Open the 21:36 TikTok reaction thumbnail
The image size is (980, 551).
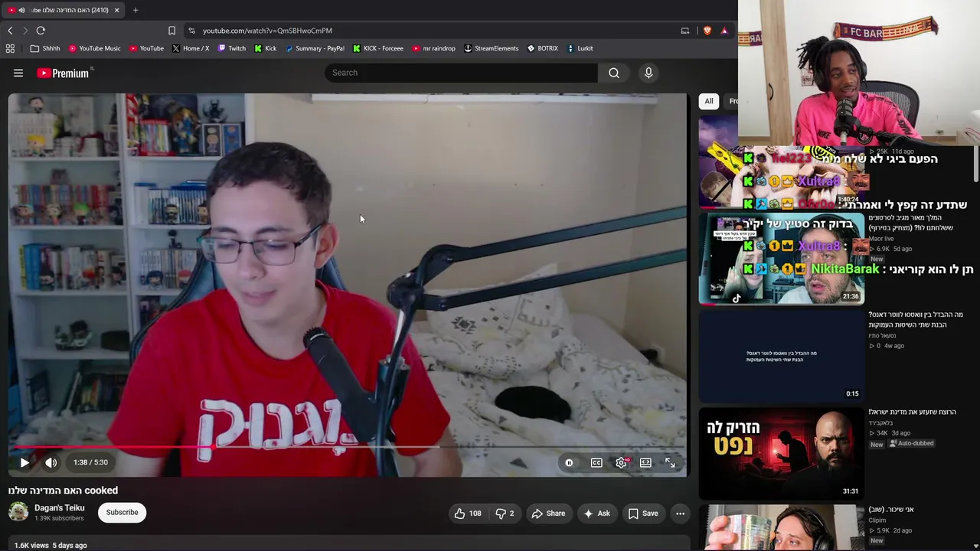coord(781,259)
